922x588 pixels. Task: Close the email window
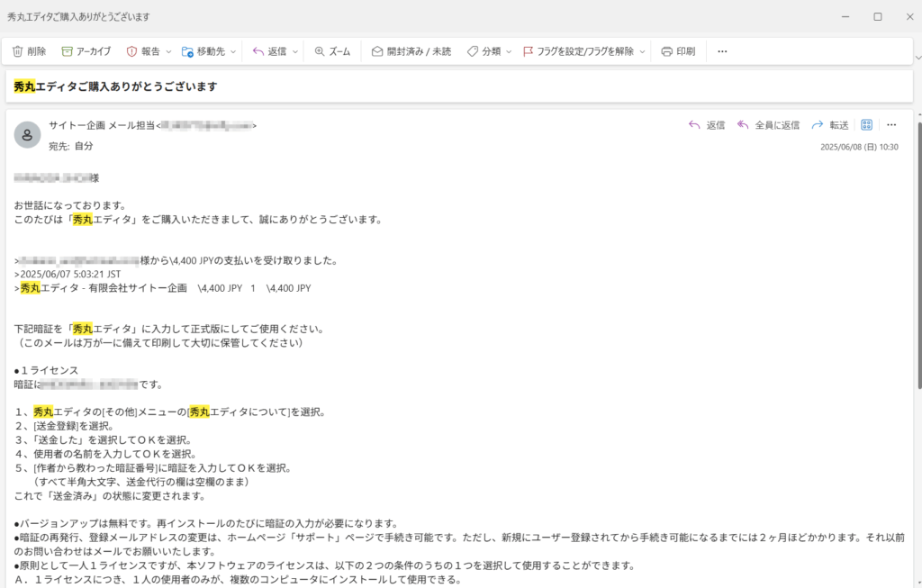(909, 16)
